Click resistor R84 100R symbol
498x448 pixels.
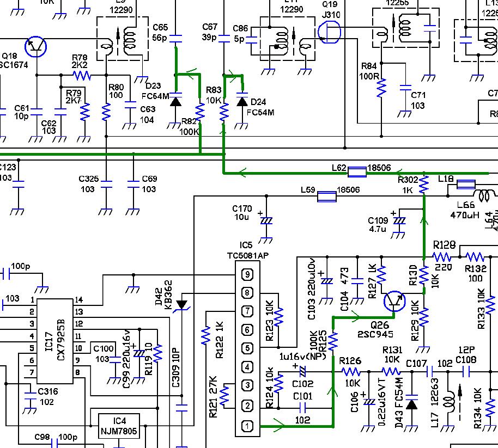coord(381,88)
